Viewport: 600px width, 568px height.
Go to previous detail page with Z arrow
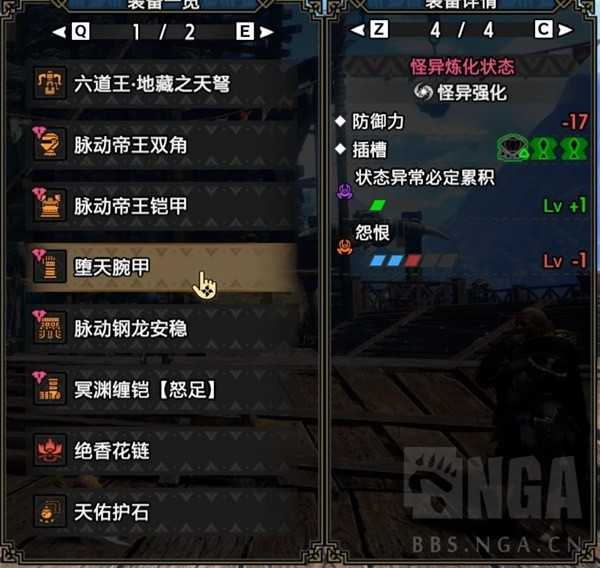369,29
